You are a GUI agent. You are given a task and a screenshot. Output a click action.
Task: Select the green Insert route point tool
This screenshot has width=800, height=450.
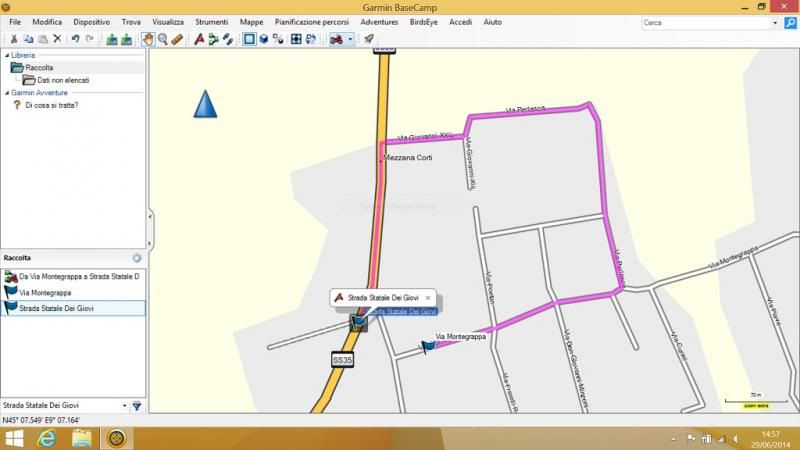pyautogui.click(x=213, y=39)
